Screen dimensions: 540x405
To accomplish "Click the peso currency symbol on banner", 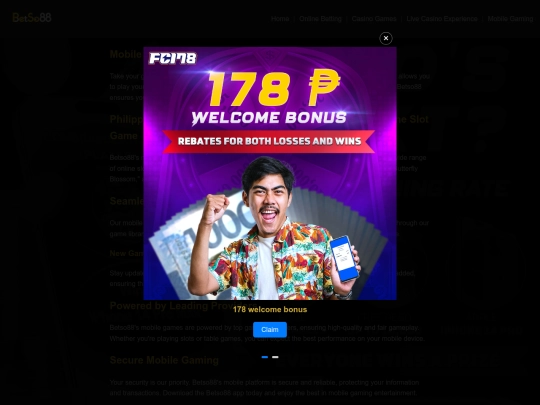I will (324, 87).
